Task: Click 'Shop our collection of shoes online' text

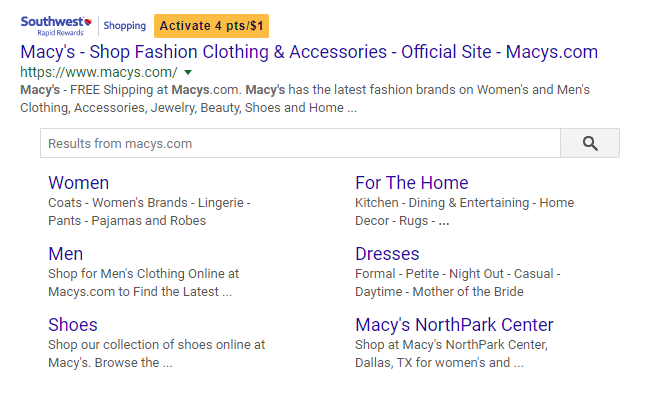Action: pos(147,345)
